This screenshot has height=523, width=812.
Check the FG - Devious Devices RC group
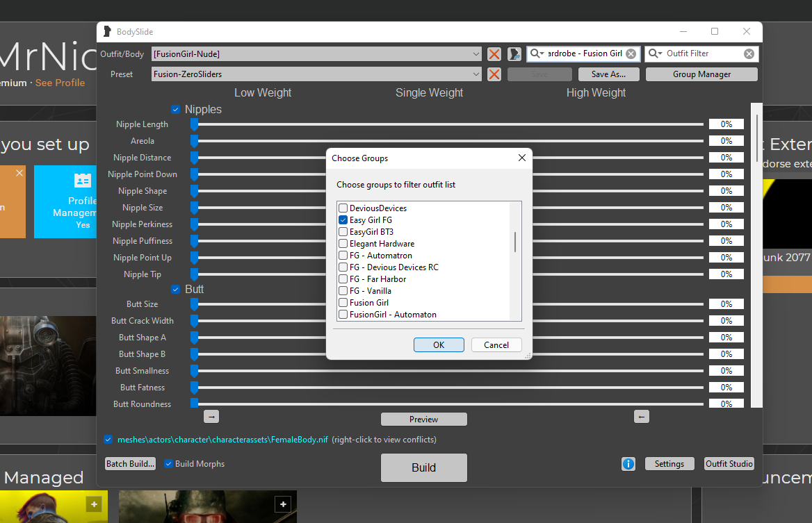coord(343,267)
